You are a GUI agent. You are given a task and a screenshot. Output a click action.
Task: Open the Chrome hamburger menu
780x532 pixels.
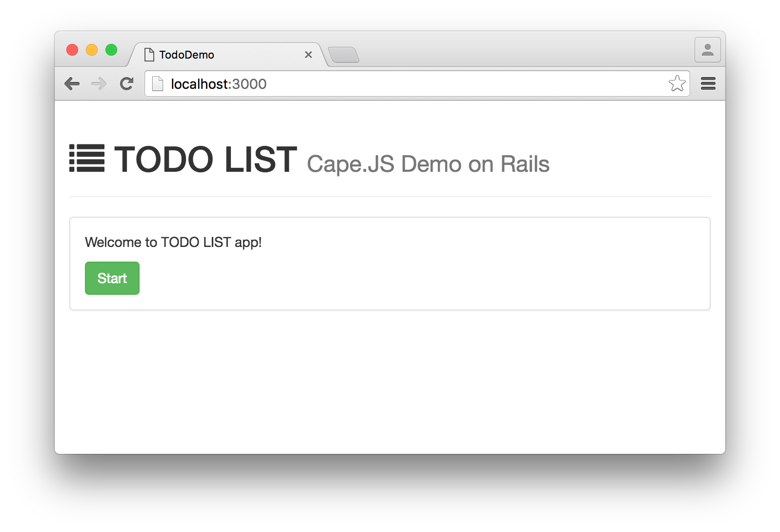click(708, 84)
